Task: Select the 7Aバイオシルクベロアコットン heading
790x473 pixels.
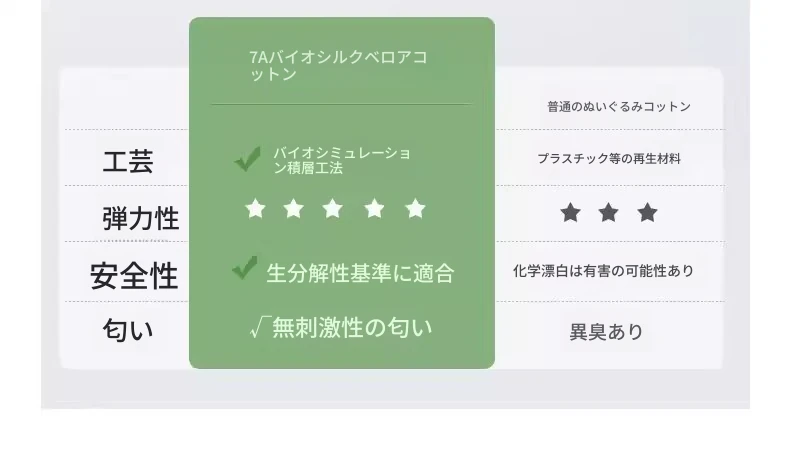Action: click(338, 65)
